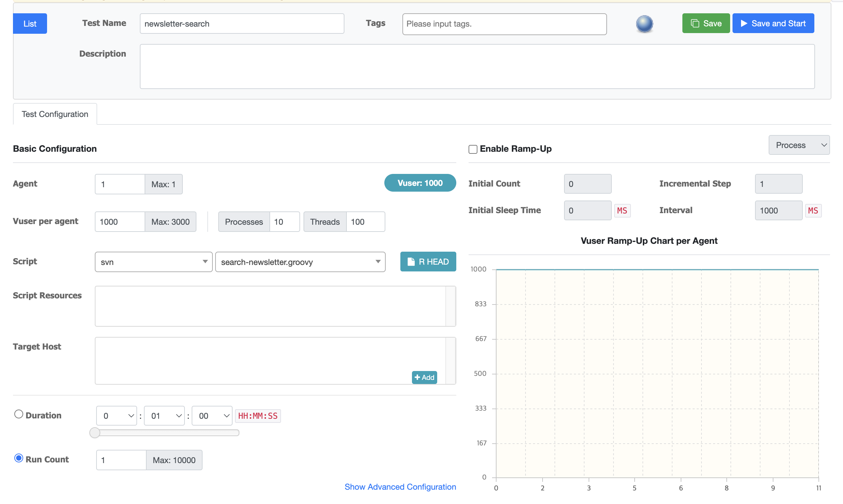Click into the Tags input field

[504, 24]
